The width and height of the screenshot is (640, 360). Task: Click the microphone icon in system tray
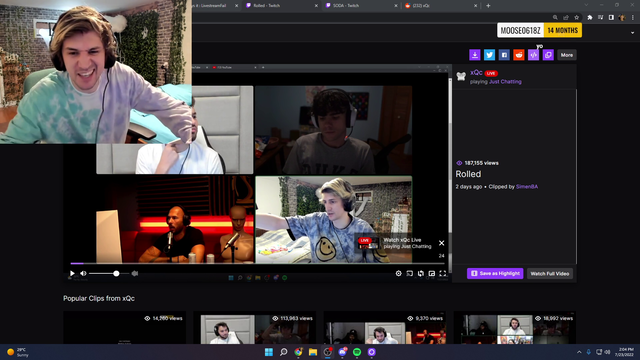click(589, 352)
